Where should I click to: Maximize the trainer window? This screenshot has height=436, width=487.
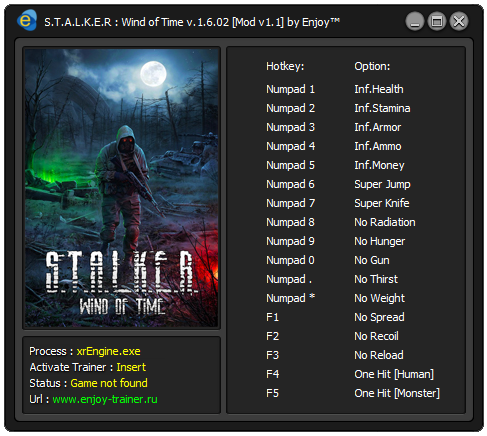pyautogui.click(x=437, y=22)
